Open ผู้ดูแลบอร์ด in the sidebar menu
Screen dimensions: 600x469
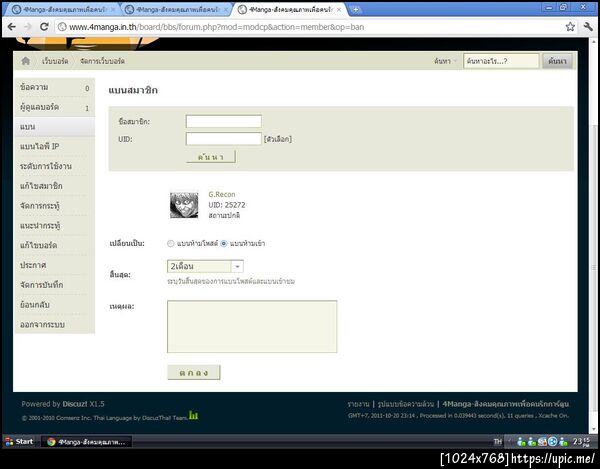(54, 107)
